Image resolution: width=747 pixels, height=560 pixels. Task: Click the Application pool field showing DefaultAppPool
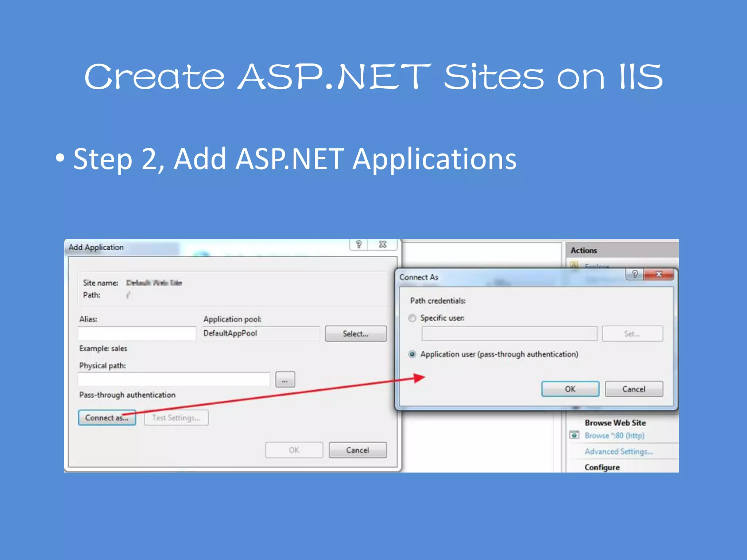(260, 333)
